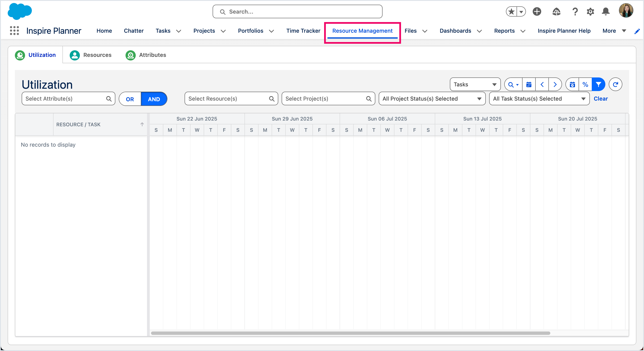
Task: Open the favorites list dropdown arrow
Action: tap(521, 11)
